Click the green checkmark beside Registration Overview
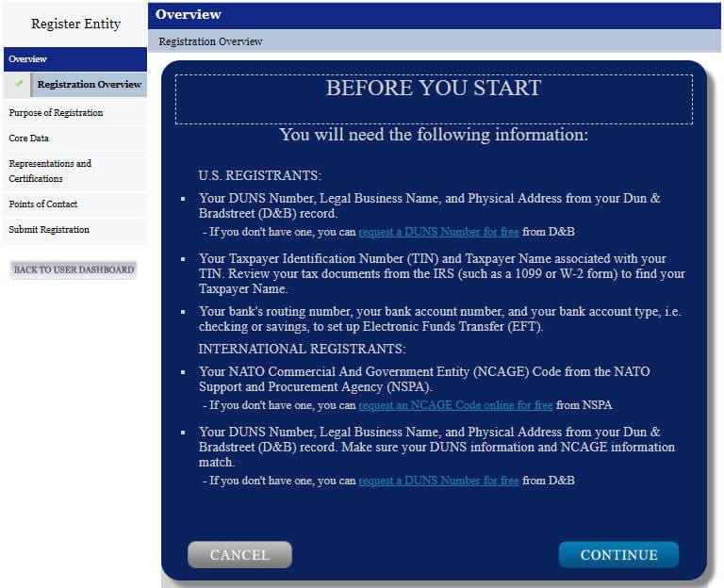 pos(19,84)
